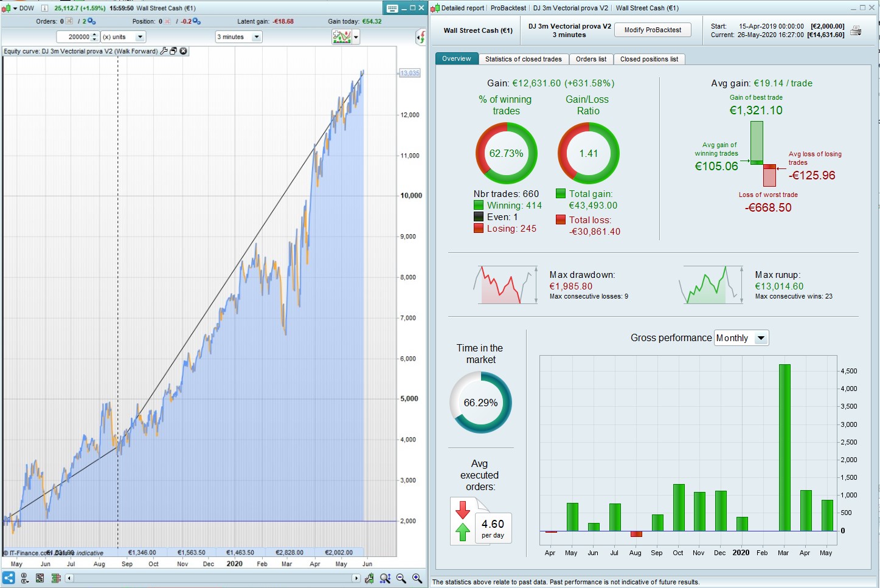Click the red-green arrows icon at the chart's right edge
Screen dimensions: 880x588
(421, 38)
